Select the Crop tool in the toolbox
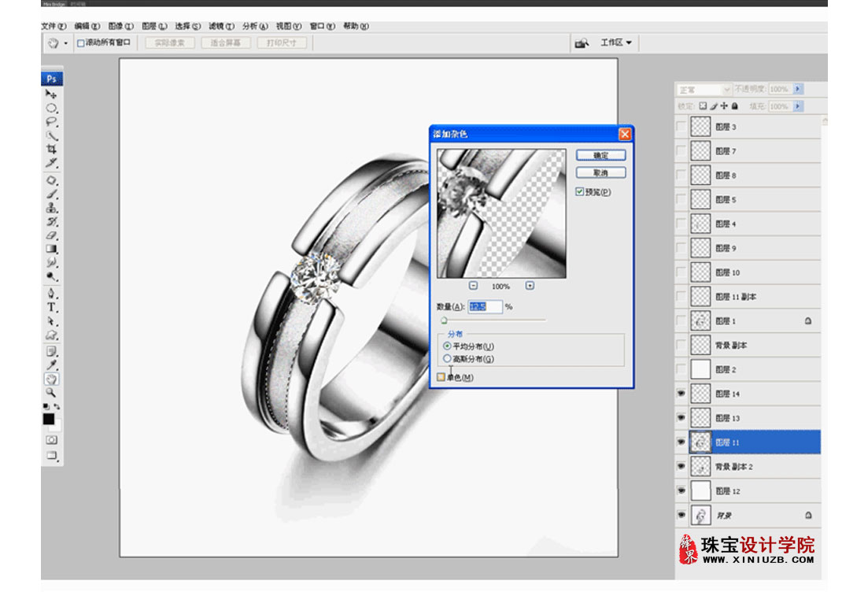868x592 pixels. pos(51,149)
